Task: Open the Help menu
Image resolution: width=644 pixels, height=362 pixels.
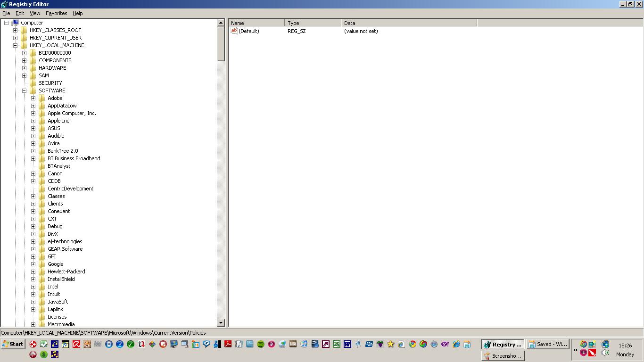Action: click(78, 13)
